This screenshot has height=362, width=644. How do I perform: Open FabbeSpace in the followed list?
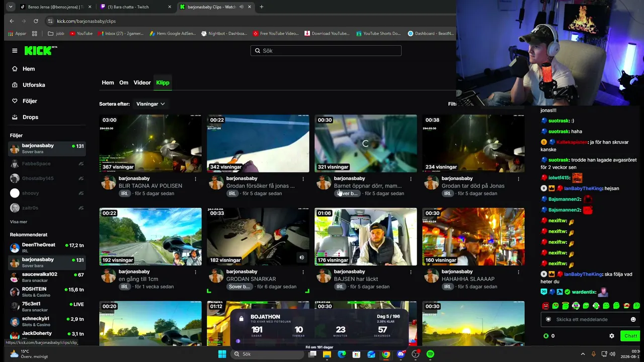tap(47, 163)
